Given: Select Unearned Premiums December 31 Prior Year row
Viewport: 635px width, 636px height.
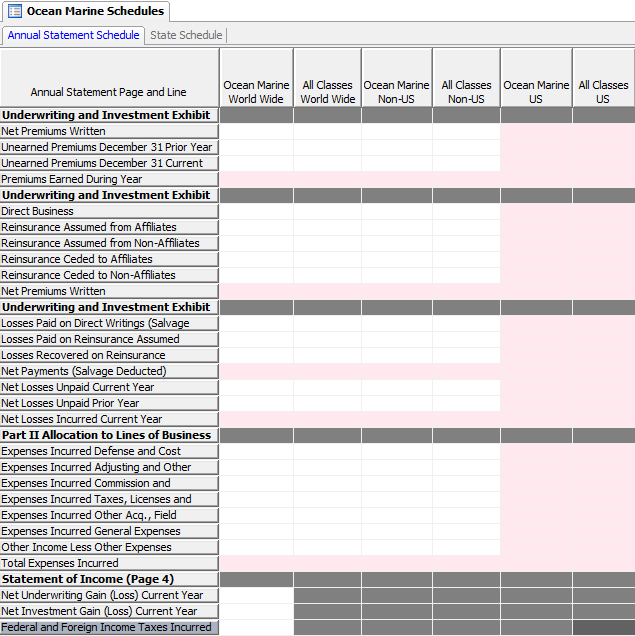Looking at the screenshot, I should 109,147.
